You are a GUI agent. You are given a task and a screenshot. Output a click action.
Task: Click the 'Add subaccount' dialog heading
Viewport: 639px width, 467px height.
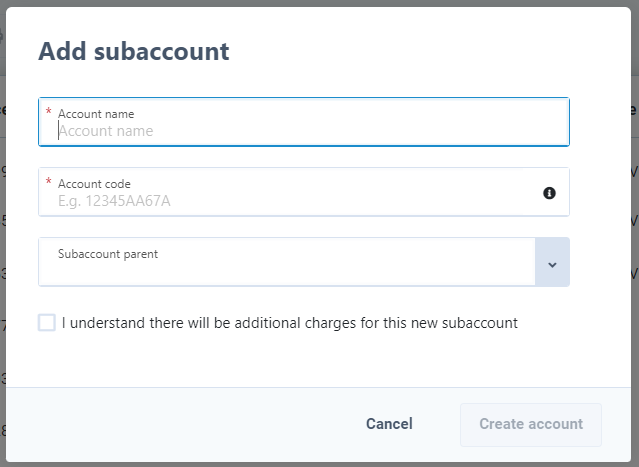134,51
